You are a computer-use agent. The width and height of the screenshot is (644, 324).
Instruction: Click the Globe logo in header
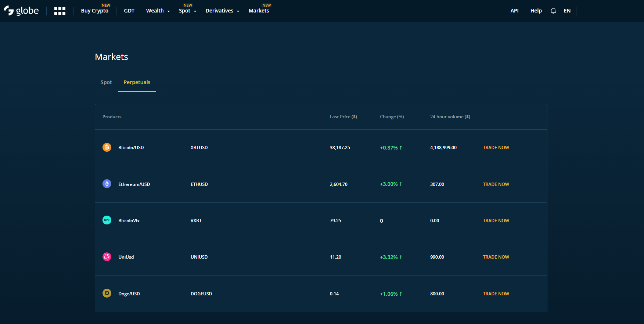pos(21,11)
